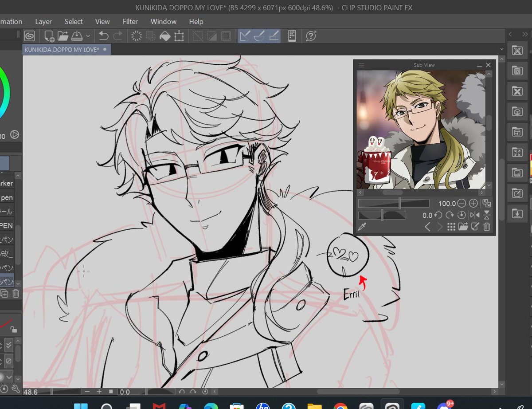Open a file using the folder icon
532x409 pixels.
point(63,36)
